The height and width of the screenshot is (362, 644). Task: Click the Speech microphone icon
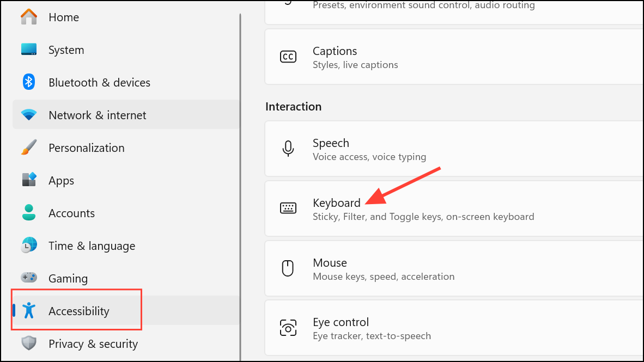288,148
